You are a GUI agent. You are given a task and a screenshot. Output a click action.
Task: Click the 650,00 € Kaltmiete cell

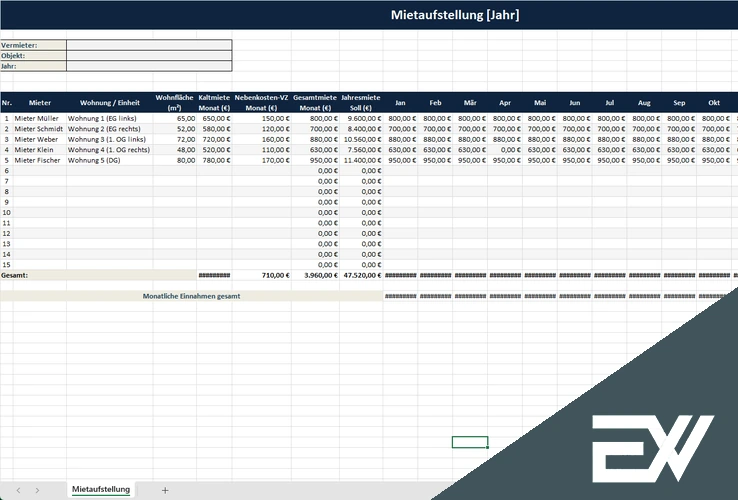tap(214, 118)
